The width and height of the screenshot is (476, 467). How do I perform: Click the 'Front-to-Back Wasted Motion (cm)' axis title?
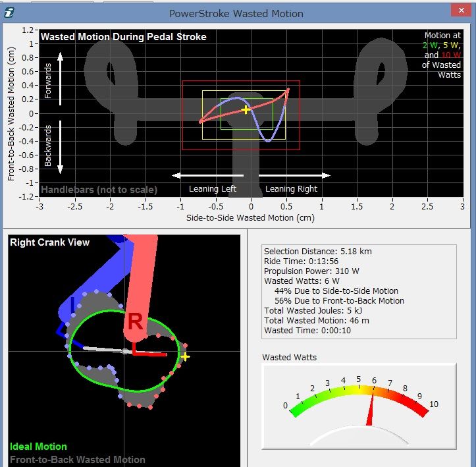click(11, 114)
